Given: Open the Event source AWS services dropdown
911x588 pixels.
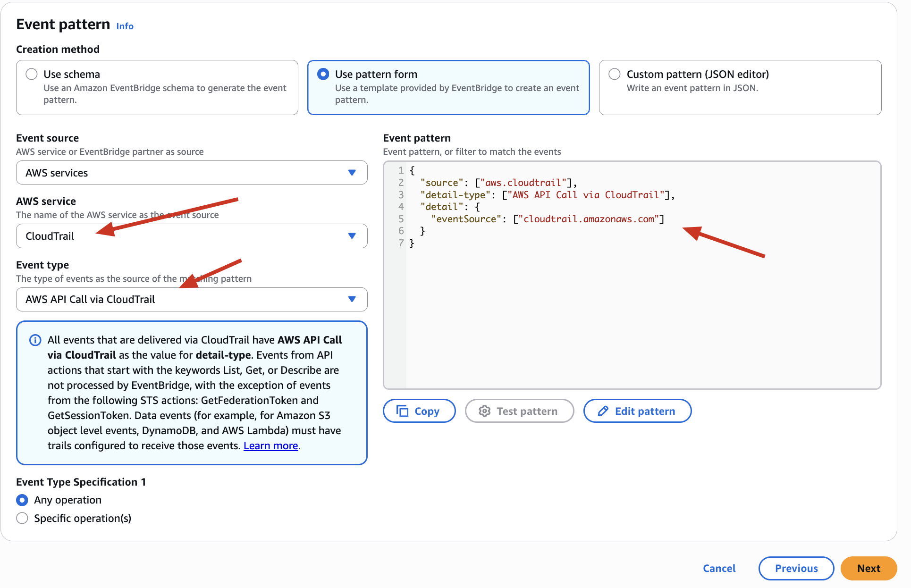Looking at the screenshot, I should (192, 173).
